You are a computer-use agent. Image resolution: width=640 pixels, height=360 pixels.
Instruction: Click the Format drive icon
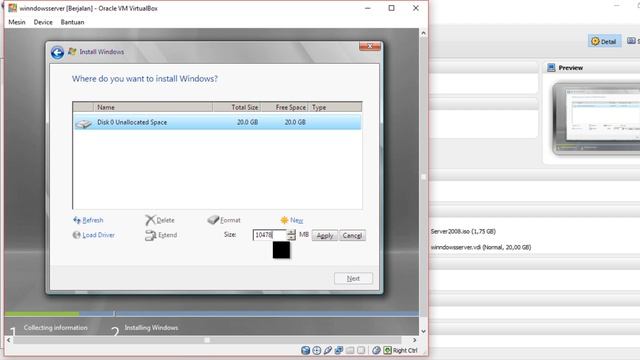click(x=213, y=220)
